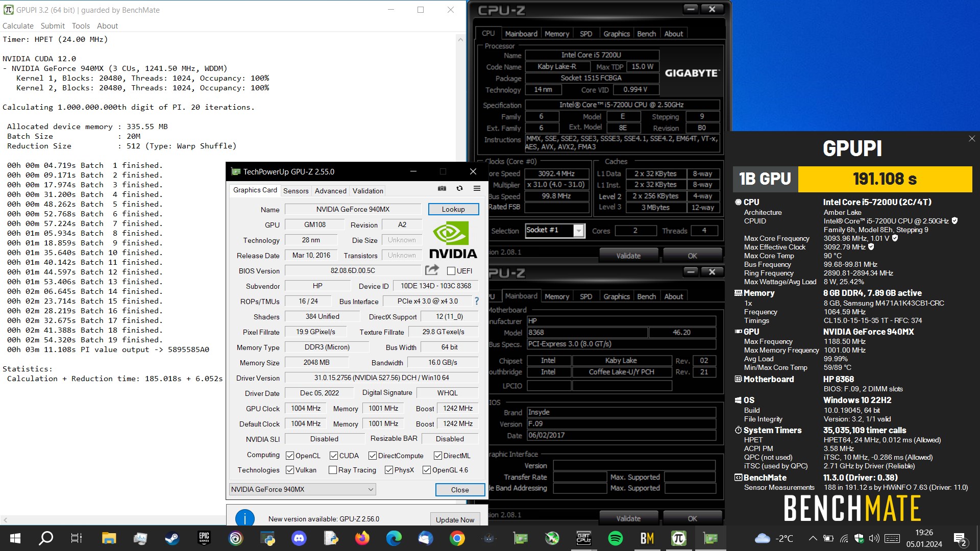Open the GPU selection dropdown in GPU-Z
980x551 pixels.
pyautogui.click(x=303, y=489)
